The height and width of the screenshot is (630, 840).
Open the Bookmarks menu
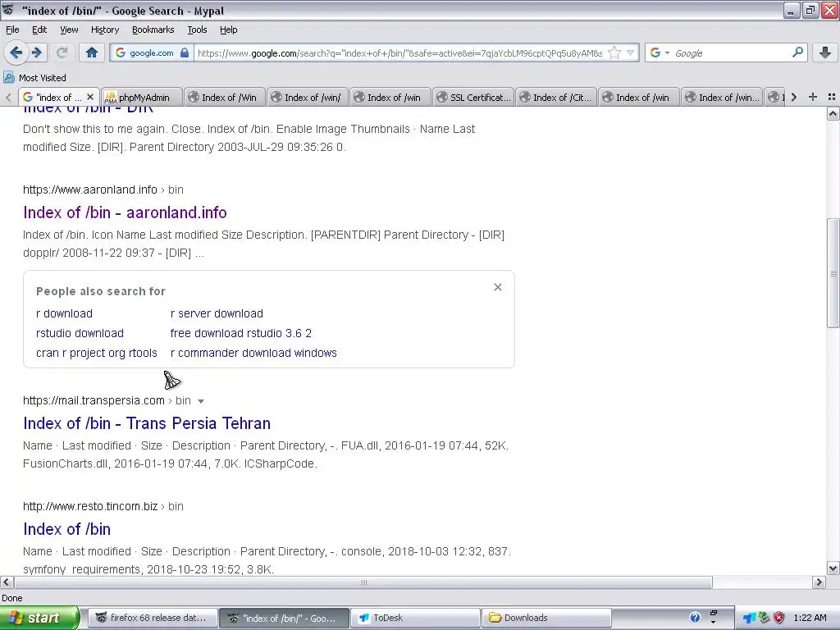click(x=153, y=30)
